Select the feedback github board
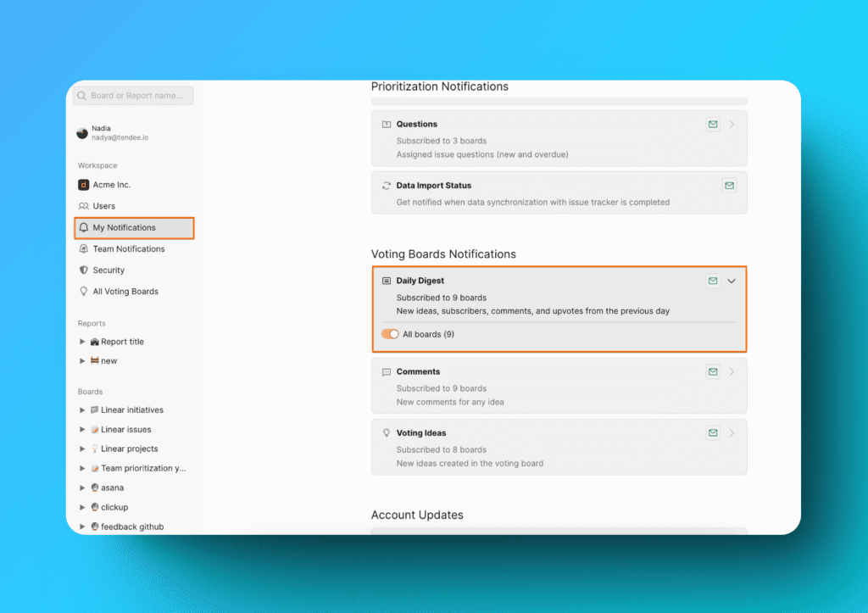868x613 pixels. [x=125, y=526]
